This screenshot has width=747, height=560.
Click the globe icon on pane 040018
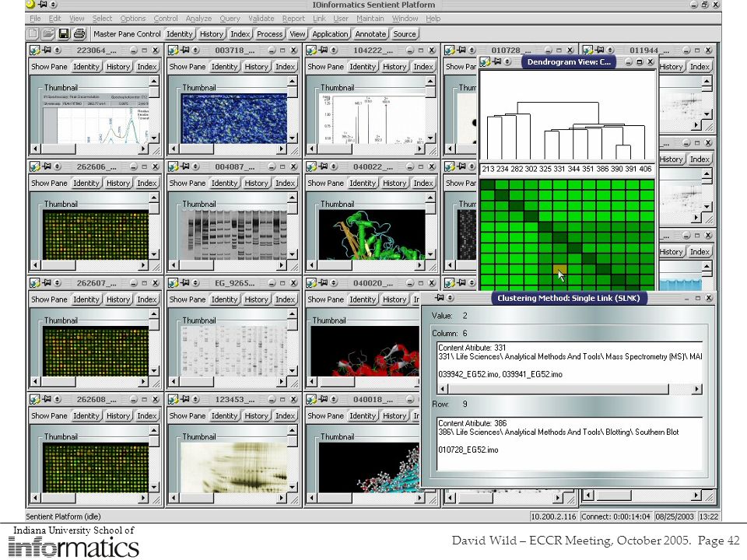point(311,399)
